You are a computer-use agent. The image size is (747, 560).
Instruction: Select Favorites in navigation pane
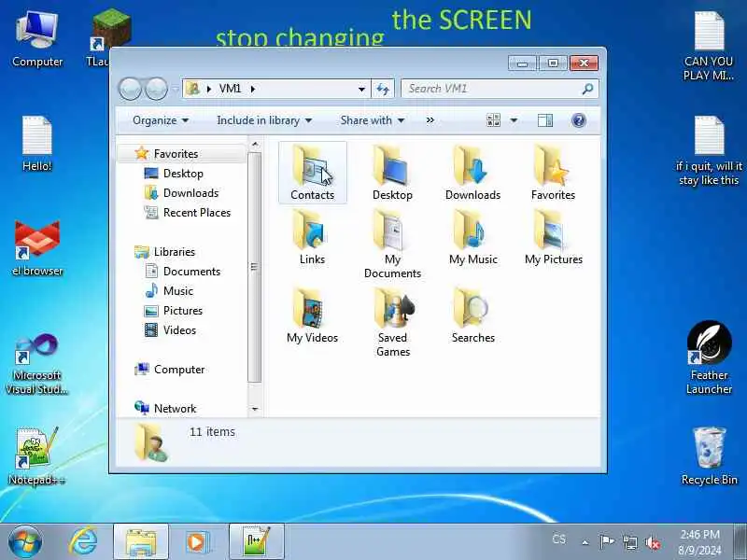point(176,154)
